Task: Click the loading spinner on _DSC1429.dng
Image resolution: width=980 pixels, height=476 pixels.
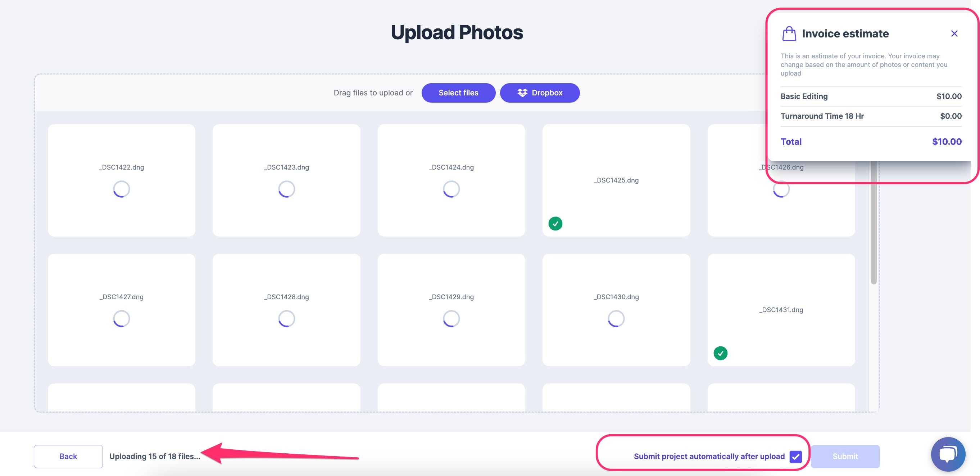Action: pyautogui.click(x=451, y=318)
